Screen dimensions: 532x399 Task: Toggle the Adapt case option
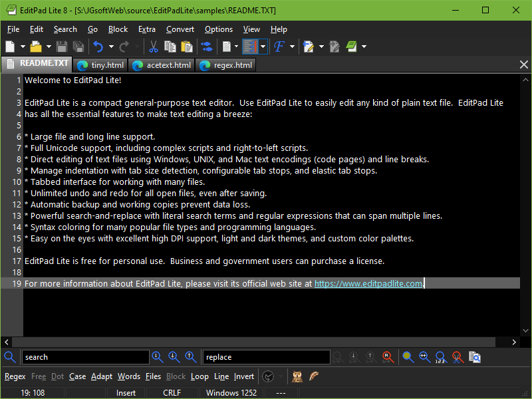(x=102, y=376)
